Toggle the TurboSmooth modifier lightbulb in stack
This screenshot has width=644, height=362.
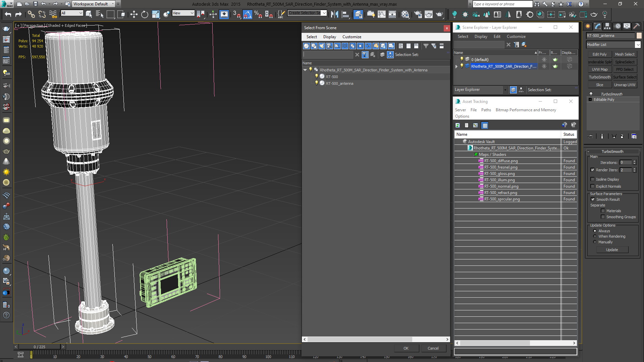point(591,94)
